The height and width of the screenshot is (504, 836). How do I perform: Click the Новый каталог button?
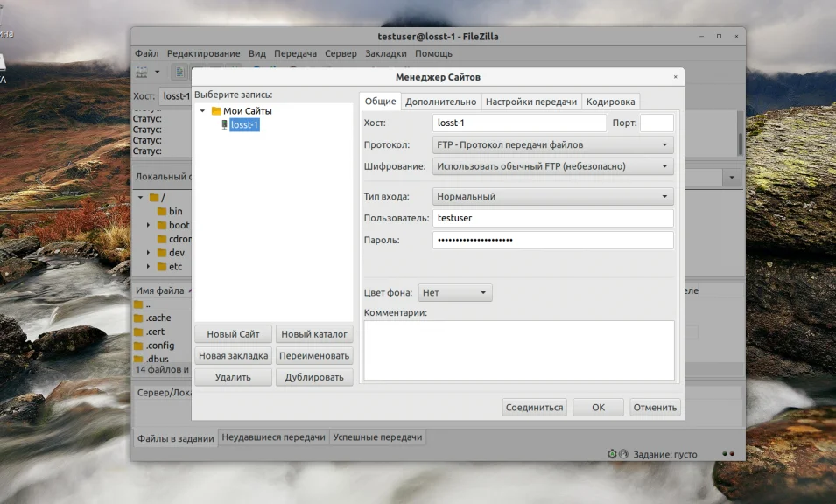pos(314,334)
